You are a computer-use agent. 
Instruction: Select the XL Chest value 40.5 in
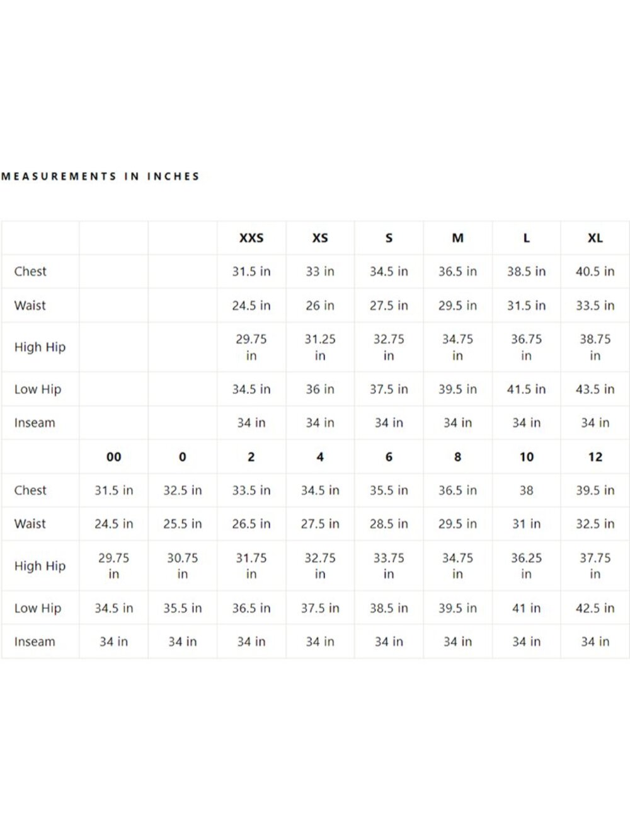(x=595, y=272)
